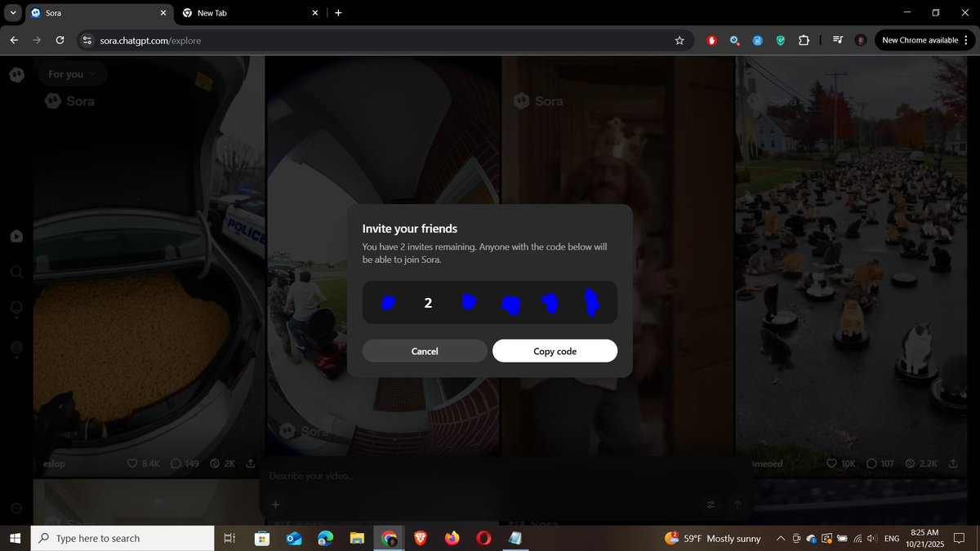
Task: Add attachment with the prompt plus icon
Action: 276,504
